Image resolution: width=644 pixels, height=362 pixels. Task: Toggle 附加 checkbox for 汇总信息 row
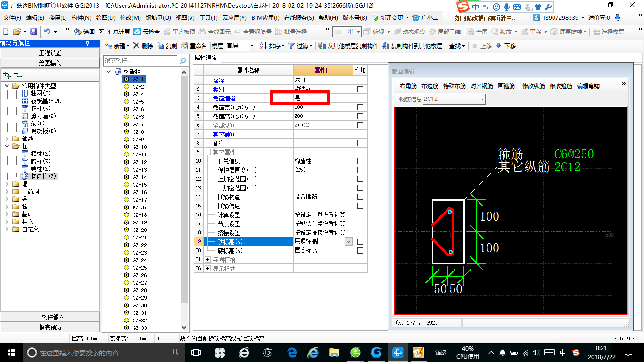tap(360, 161)
